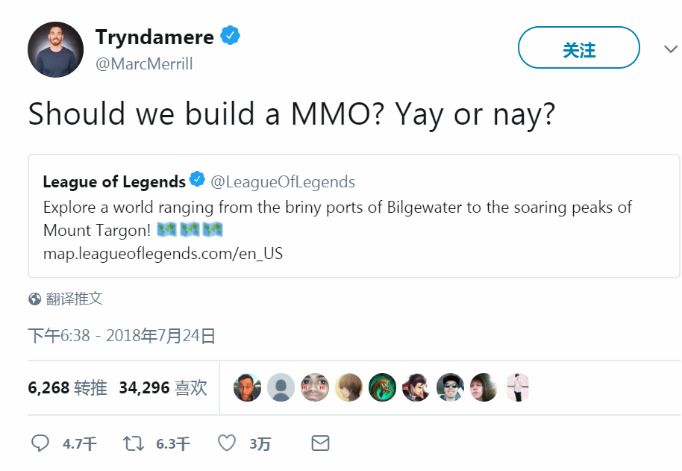The width and height of the screenshot is (682, 471).
Task: Click the envelope direct message icon
Action: (x=321, y=443)
